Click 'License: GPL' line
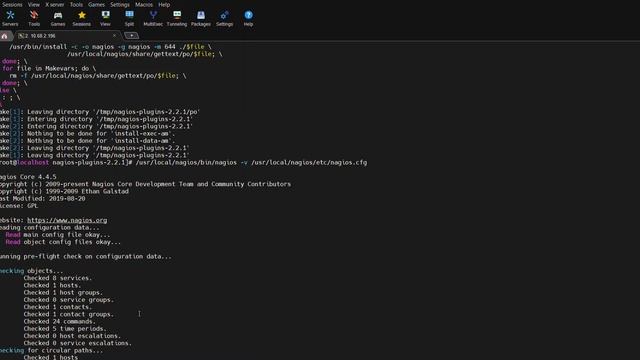The image size is (640, 360). pyautogui.click(x=19, y=206)
